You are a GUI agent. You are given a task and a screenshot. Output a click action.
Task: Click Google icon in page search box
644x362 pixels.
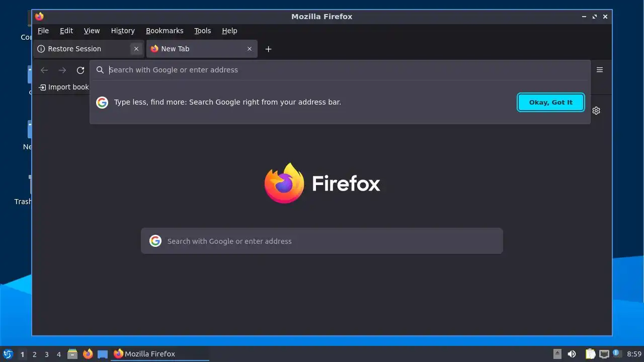pos(155,241)
